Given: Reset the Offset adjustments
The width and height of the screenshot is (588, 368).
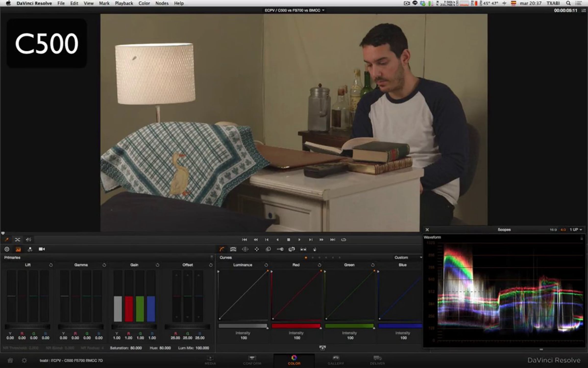Looking at the screenshot, I should pos(211,265).
